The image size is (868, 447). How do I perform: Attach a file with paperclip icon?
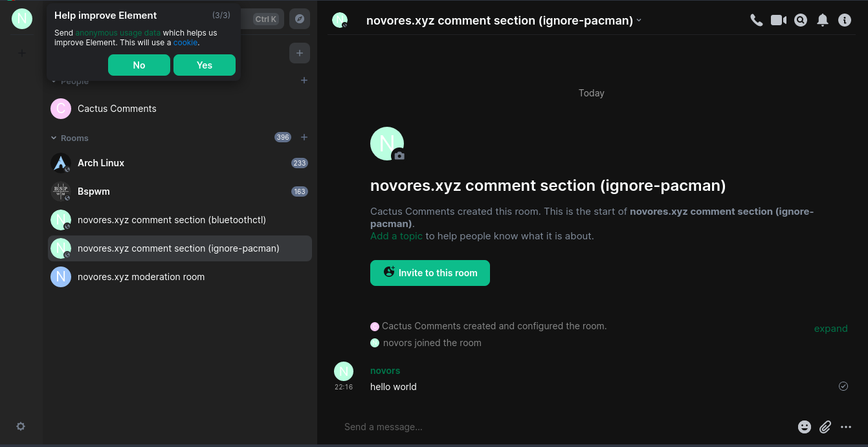coord(825,427)
